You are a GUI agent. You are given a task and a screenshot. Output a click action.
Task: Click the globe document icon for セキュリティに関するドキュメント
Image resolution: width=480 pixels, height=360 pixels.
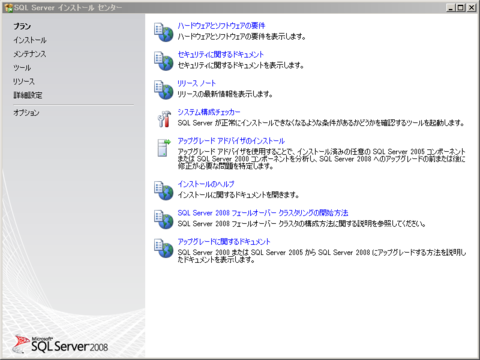[163, 61]
